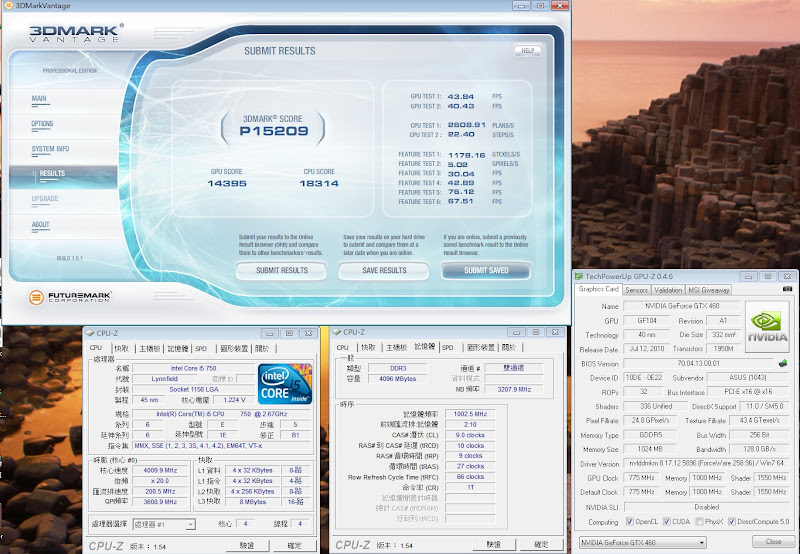Click the right CPU-Z window title icon
Screen dimensions: 800x554
337,332
